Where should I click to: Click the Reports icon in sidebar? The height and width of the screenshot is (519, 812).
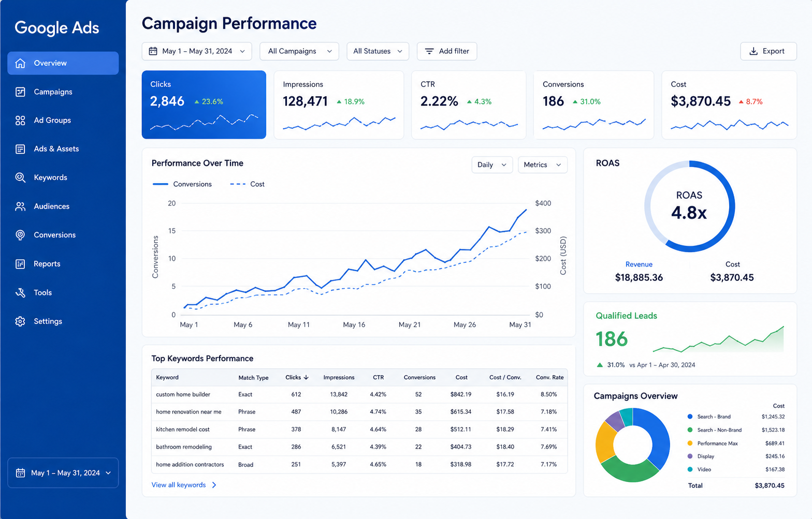pyautogui.click(x=20, y=264)
